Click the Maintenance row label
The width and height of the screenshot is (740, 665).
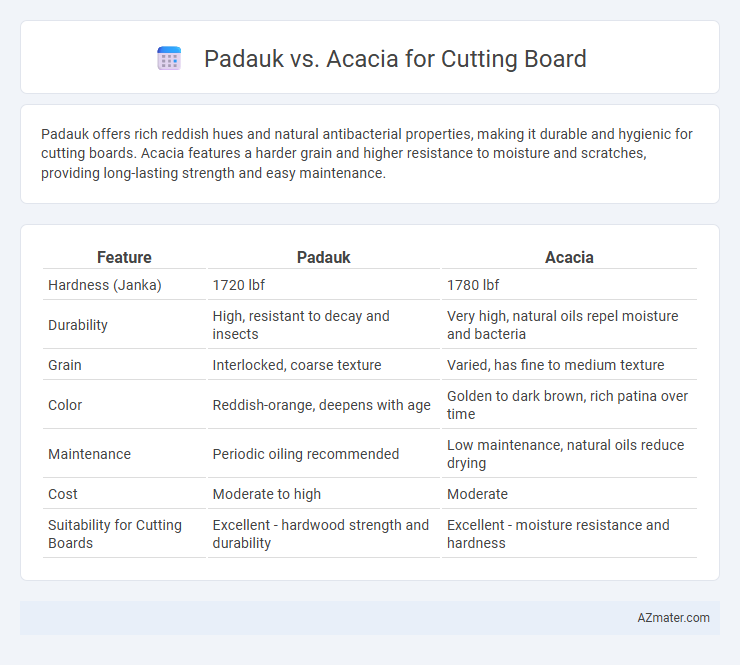tap(89, 454)
